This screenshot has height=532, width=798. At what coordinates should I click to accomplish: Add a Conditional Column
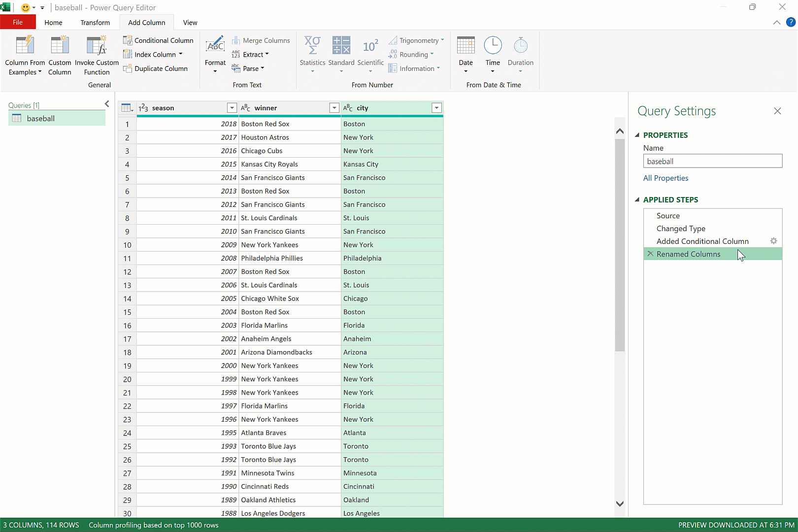[158, 40]
